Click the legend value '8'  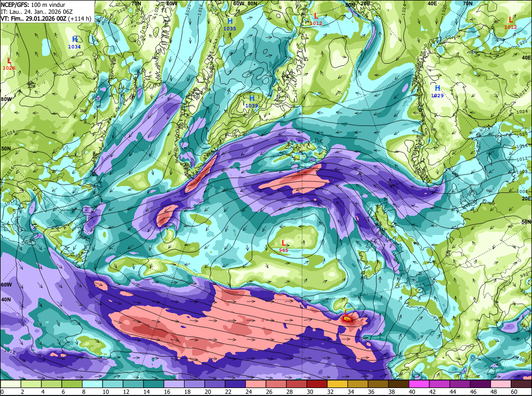[84, 392]
